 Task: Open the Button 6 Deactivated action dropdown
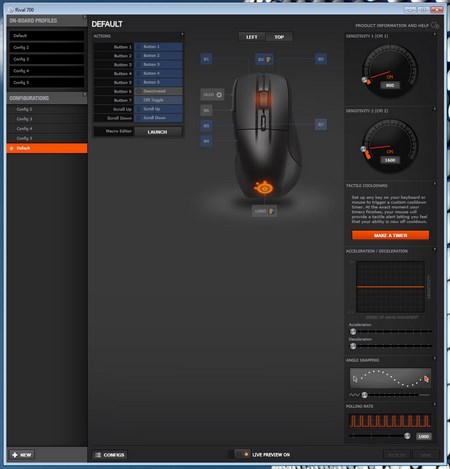coord(158,91)
